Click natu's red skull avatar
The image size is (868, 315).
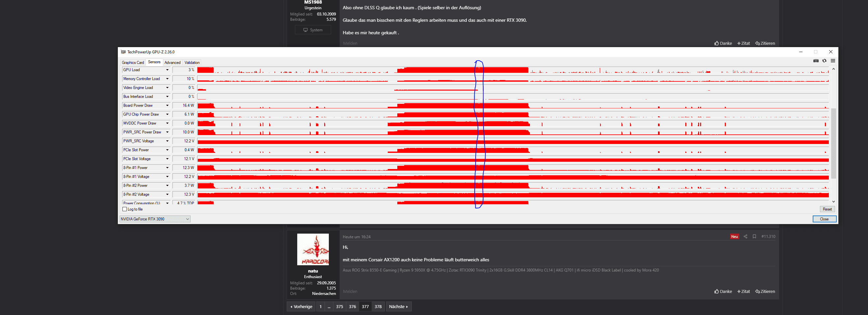[313, 249]
